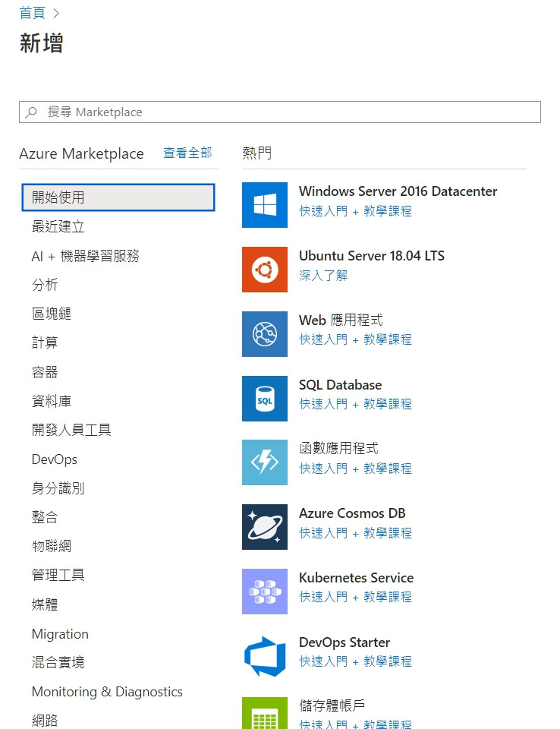Click 查看全部 link
This screenshot has width=560, height=729.
(x=187, y=153)
